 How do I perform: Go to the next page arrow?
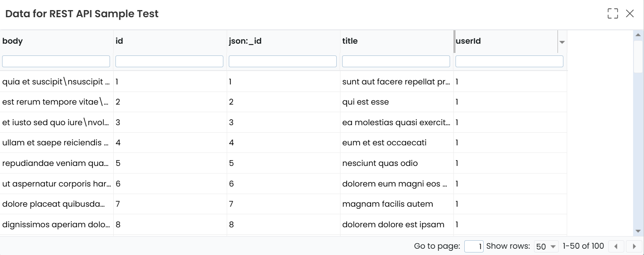(x=634, y=247)
